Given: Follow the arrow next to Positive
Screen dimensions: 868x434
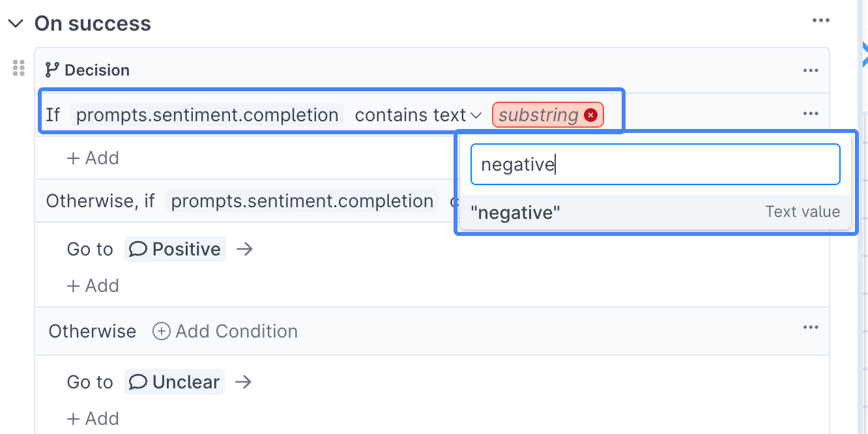Looking at the screenshot, I should [x=244, y=249].
